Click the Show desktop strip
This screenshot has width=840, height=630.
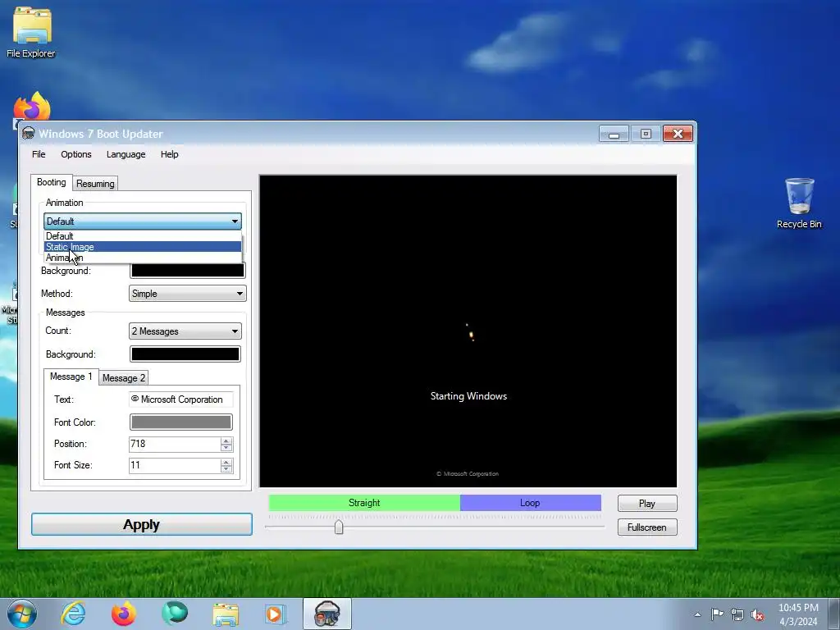[834, 614]
